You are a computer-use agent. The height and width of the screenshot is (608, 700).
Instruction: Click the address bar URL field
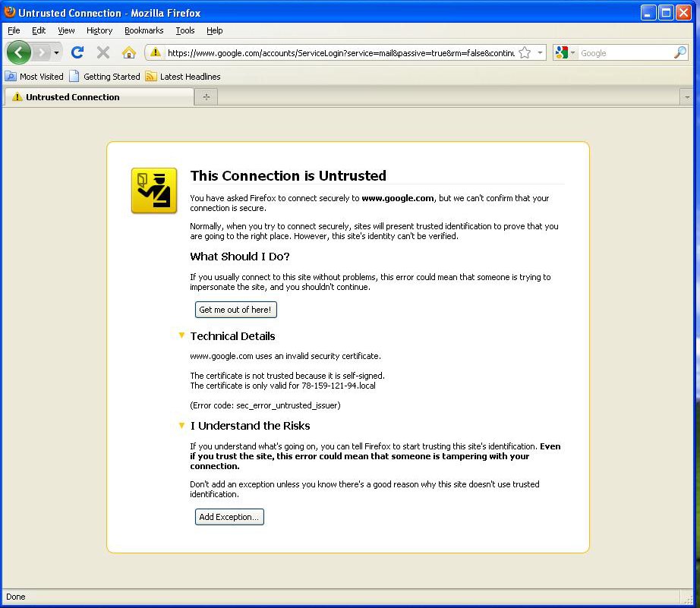341,52
